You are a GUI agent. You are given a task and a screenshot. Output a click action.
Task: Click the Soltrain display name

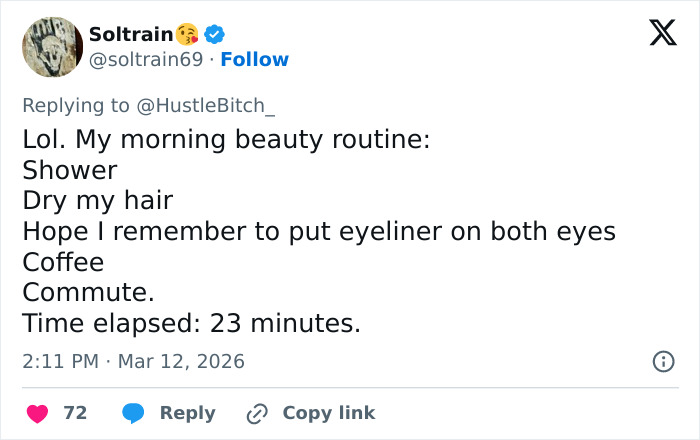[x=130, y=34]
